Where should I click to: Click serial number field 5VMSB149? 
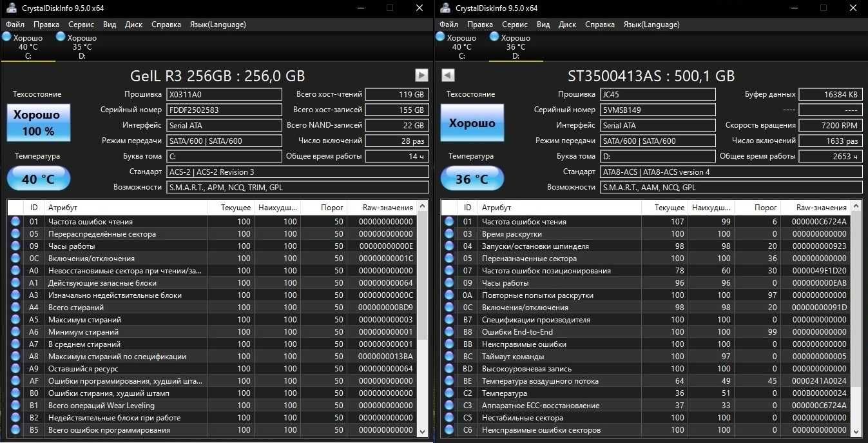click(x=657, y=110)
